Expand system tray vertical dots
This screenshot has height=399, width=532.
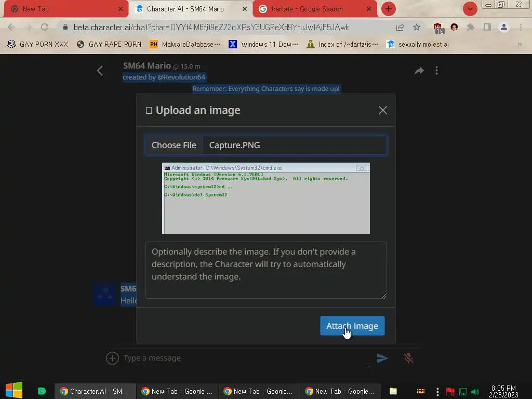point(437,392)
